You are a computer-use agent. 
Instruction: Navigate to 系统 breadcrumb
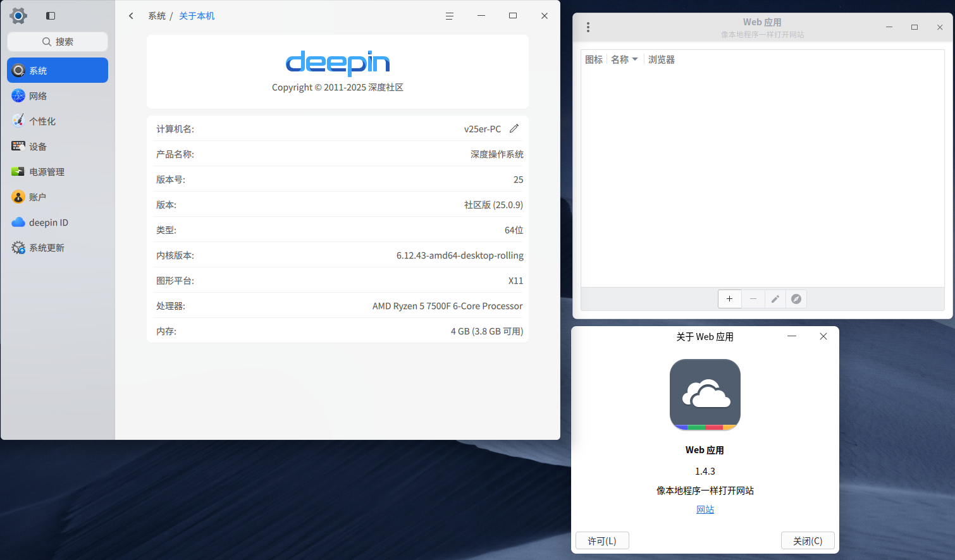coord(157,16)
